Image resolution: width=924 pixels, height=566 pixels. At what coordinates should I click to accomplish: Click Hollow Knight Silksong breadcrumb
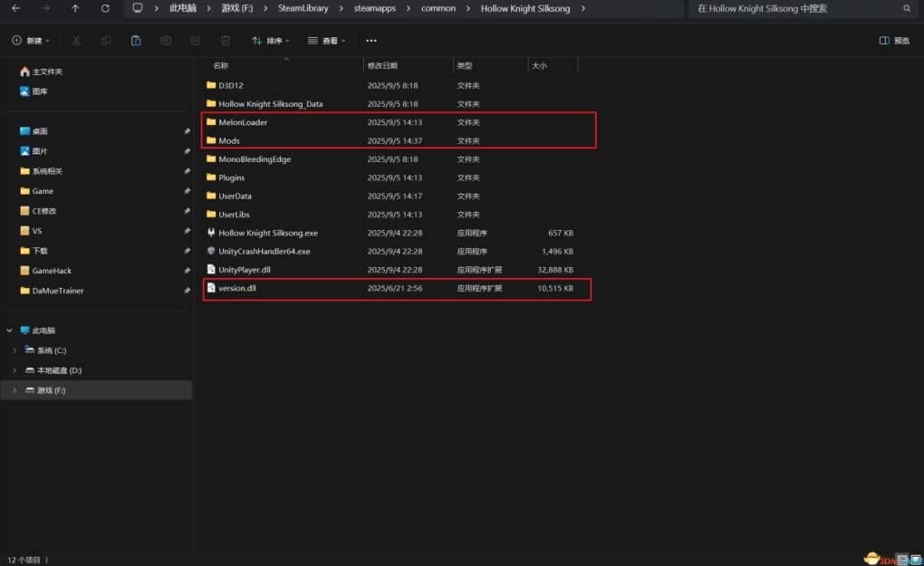click(525, 8)
